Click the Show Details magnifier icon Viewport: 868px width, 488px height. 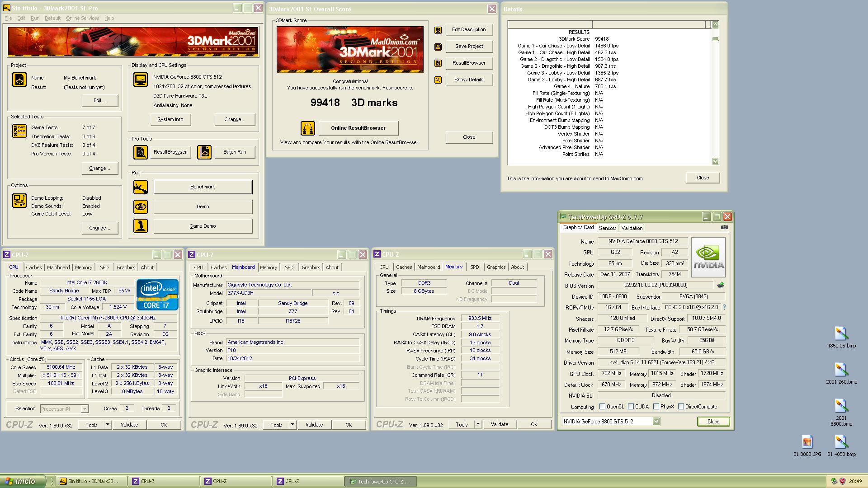coord(438,80)
